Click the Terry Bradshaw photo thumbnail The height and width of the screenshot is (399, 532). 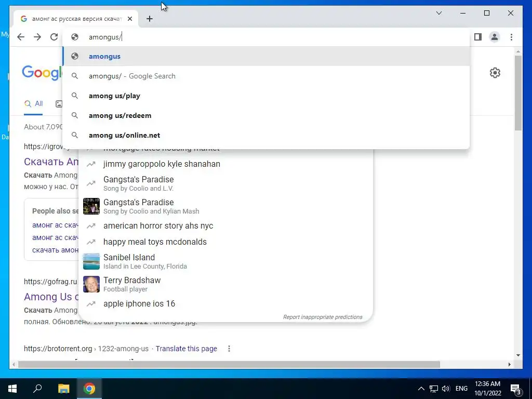[91, 284]
